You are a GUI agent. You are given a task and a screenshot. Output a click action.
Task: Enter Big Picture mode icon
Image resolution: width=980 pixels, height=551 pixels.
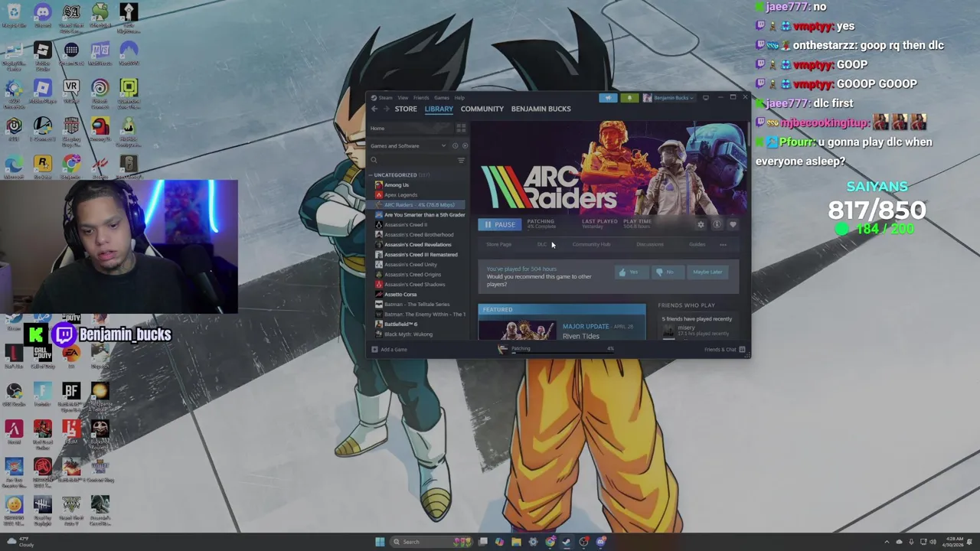point(706,98)
